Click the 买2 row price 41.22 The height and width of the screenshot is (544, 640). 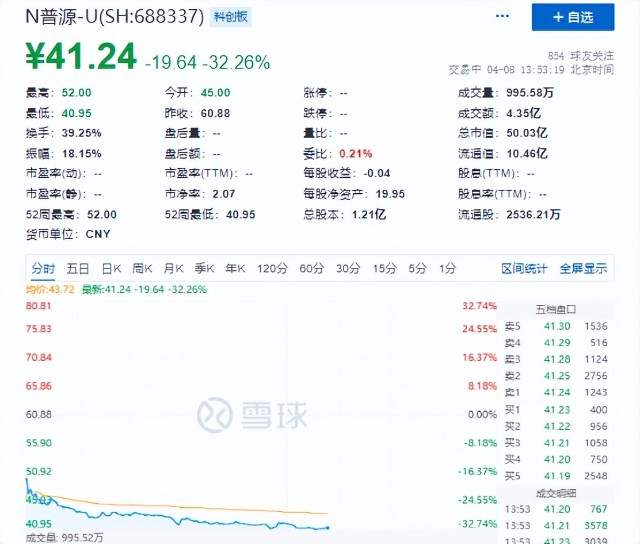[x=557, y=426]
